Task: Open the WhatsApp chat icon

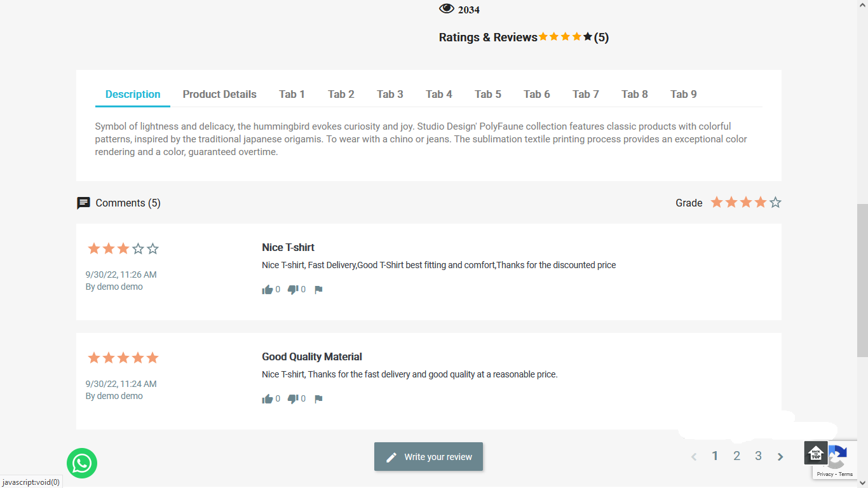Action: [x=82, y=463]
